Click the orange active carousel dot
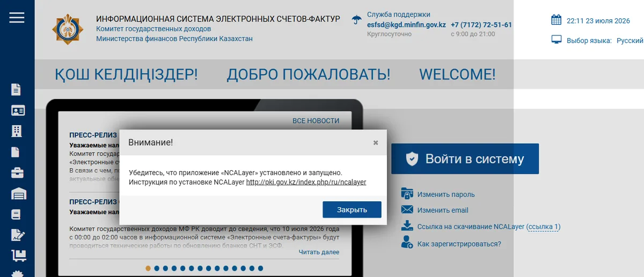Screen dimensions: 644x277 pos(148,267)
